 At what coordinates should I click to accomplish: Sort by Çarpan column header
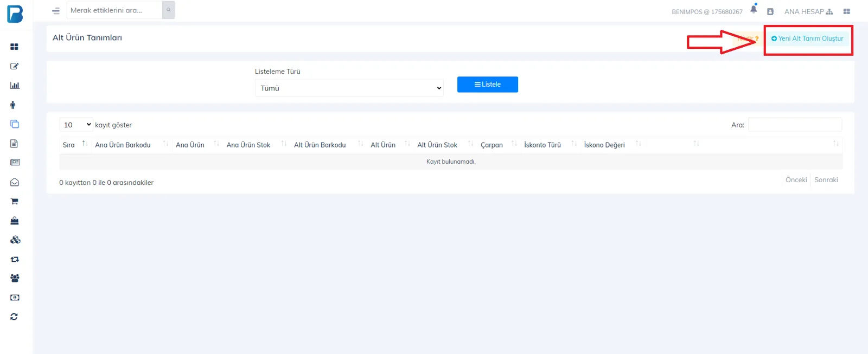pos(499,145)
